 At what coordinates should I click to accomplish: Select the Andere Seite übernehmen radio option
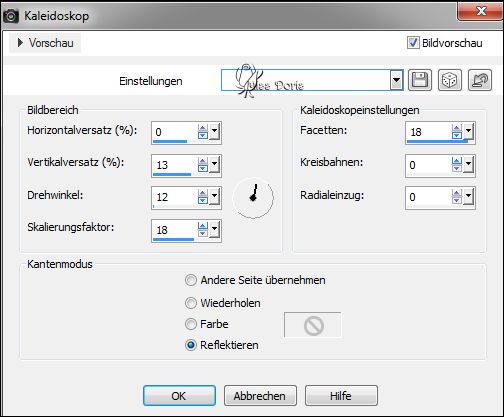pos(191,280)
